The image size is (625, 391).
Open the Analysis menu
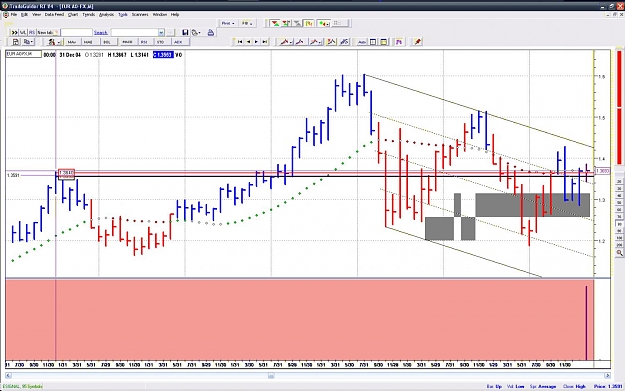pyautogui.click(x=106, y=14)
